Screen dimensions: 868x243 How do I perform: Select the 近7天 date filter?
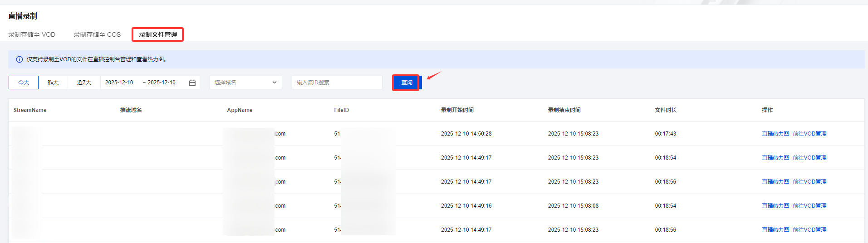84,83
